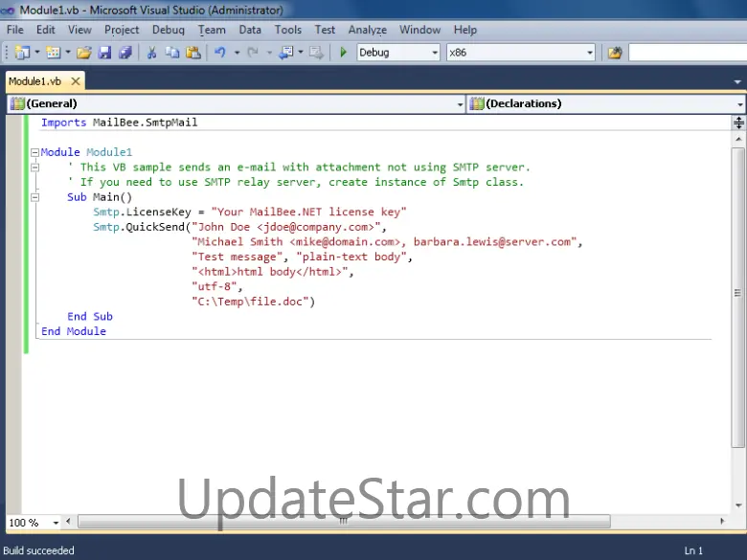Open the Project menu
The width and height of the screenshot is (747, 560).
coord(122,30)
